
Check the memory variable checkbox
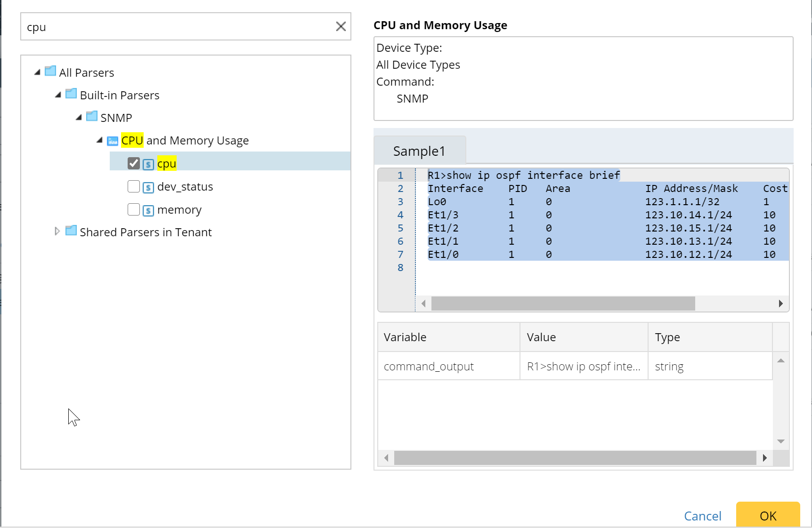[x=134, y=209]
